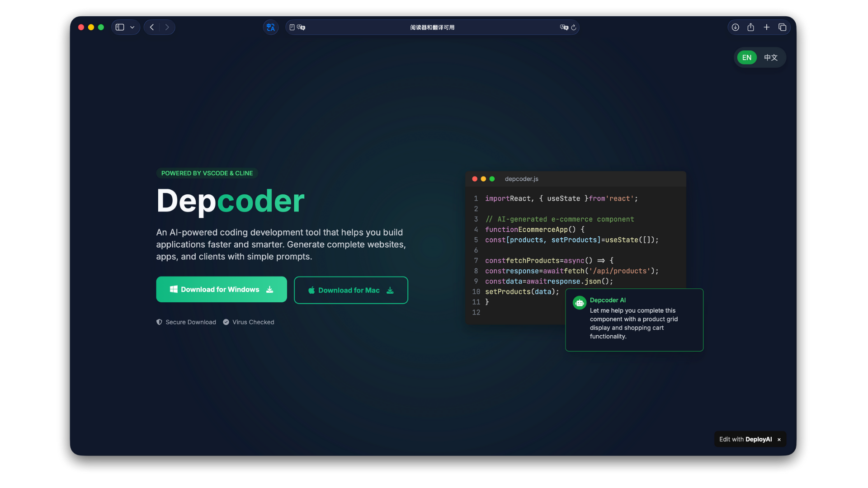Expand the sidebar dropdown chevron
868x488 pixels.
tap(132, 27)
